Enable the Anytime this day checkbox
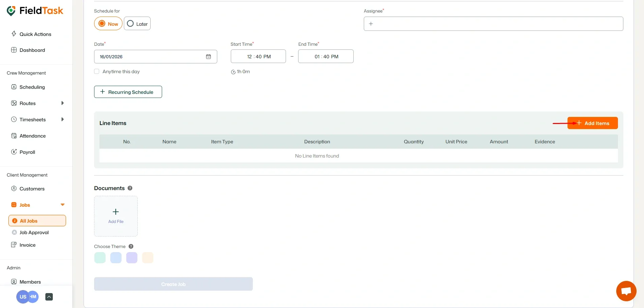 pos(96,71)
